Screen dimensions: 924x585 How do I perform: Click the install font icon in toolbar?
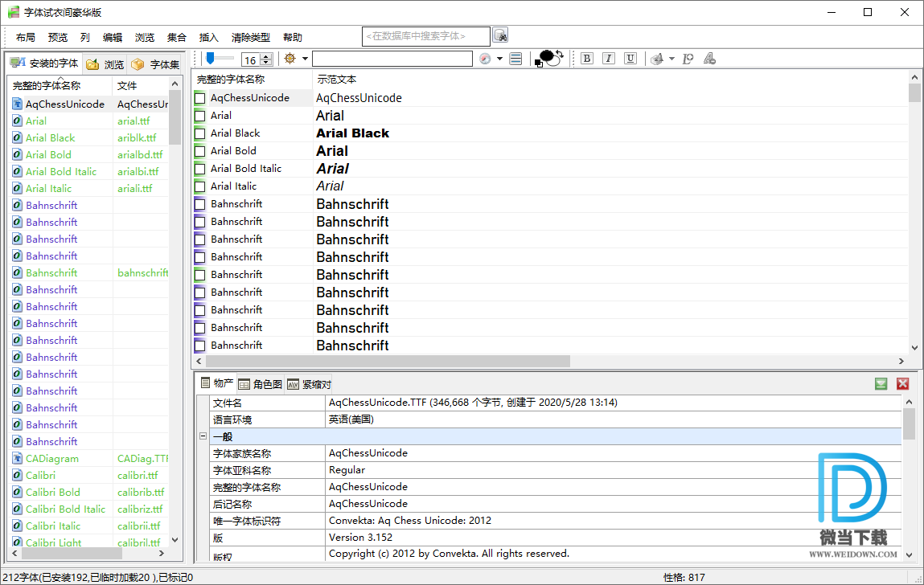(657, 59)
